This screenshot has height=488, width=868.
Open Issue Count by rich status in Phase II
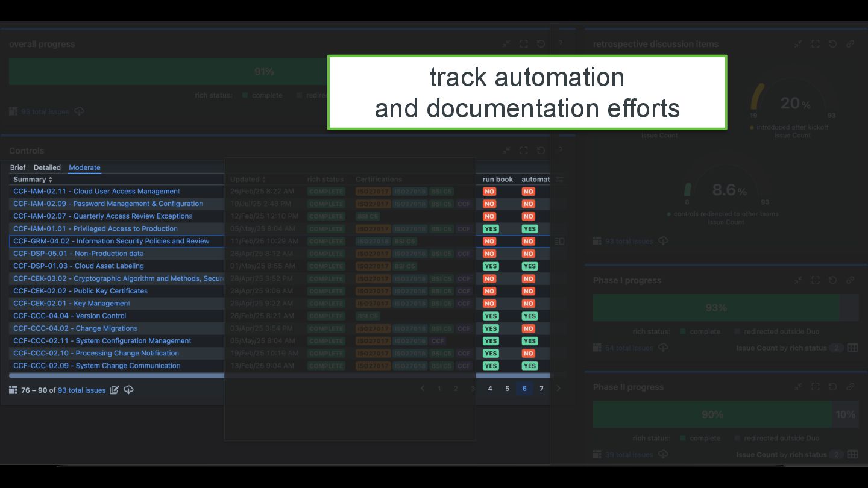tap(782, 455)
